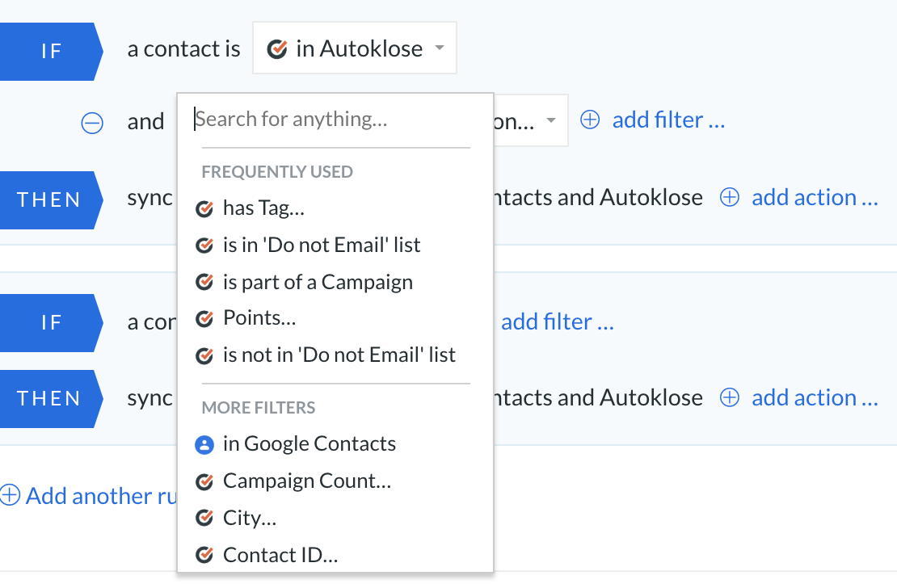
Task: Click 'Add another rule' link
Action: pyautogui.click(x=101, y=496)
